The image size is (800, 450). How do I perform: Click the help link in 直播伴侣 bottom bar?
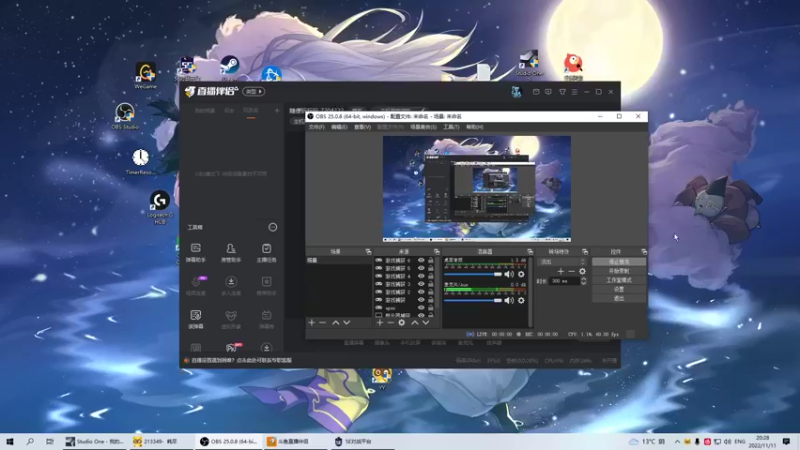click(x=242, y=360)
